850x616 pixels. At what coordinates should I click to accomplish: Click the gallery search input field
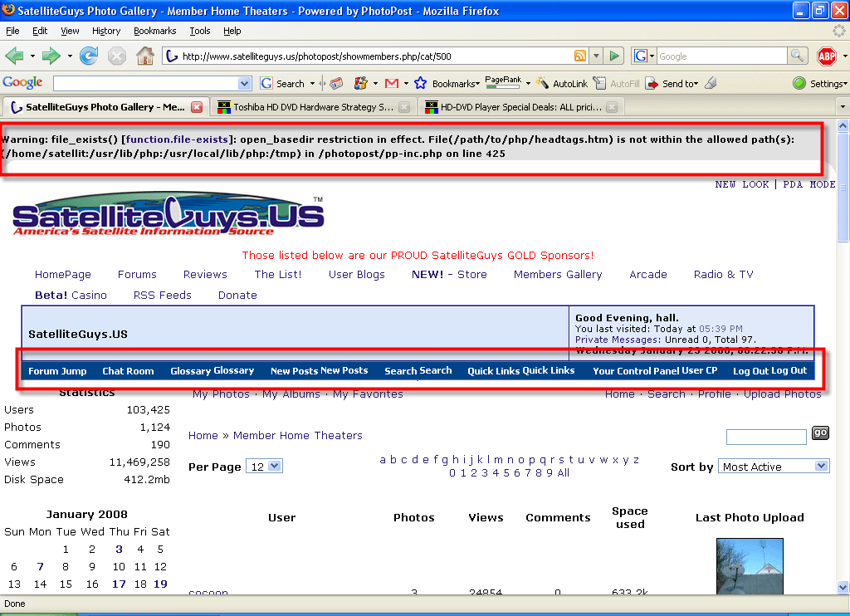coord(766,437)
